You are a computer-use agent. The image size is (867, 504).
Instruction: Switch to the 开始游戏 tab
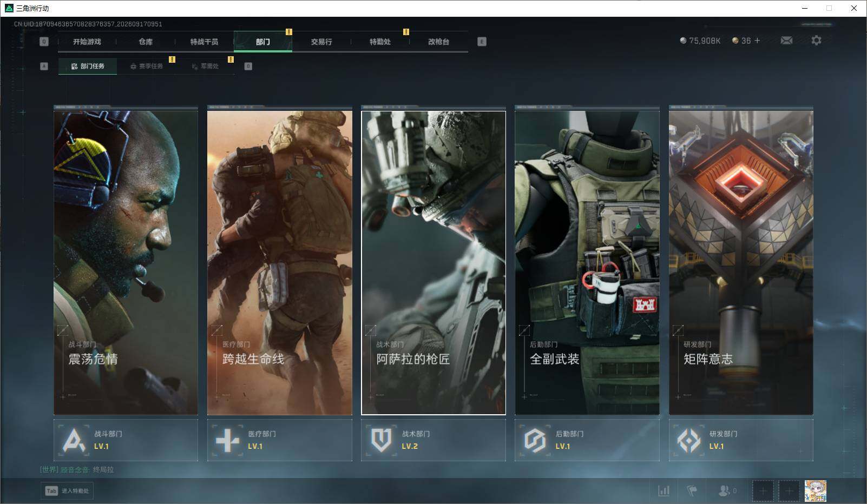click(x=87, y=42)
